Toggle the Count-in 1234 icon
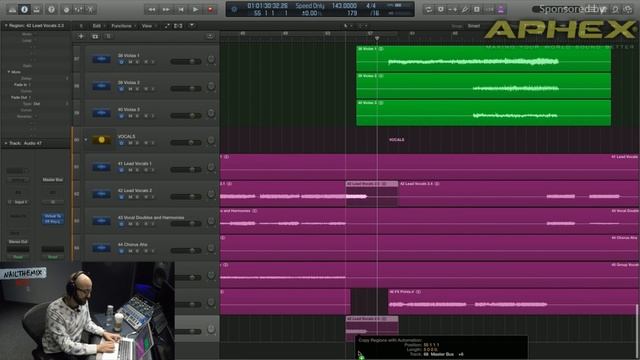 point(489,9)
